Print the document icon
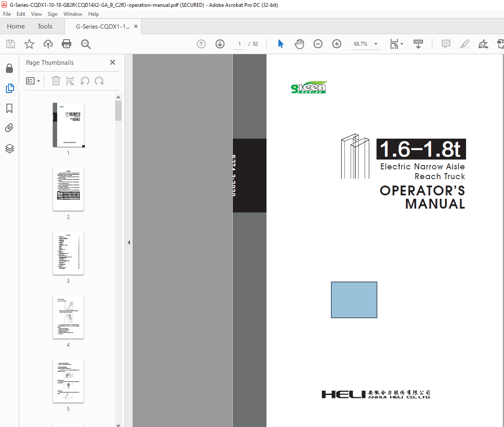The width and height of the screenshot is (504, 427). point(67,44)
